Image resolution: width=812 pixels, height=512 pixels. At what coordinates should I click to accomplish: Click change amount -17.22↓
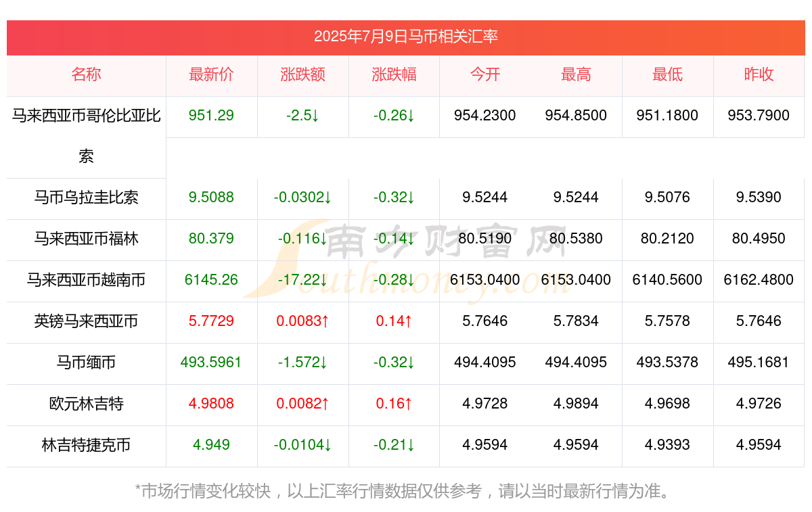click(x=303, y=280)
